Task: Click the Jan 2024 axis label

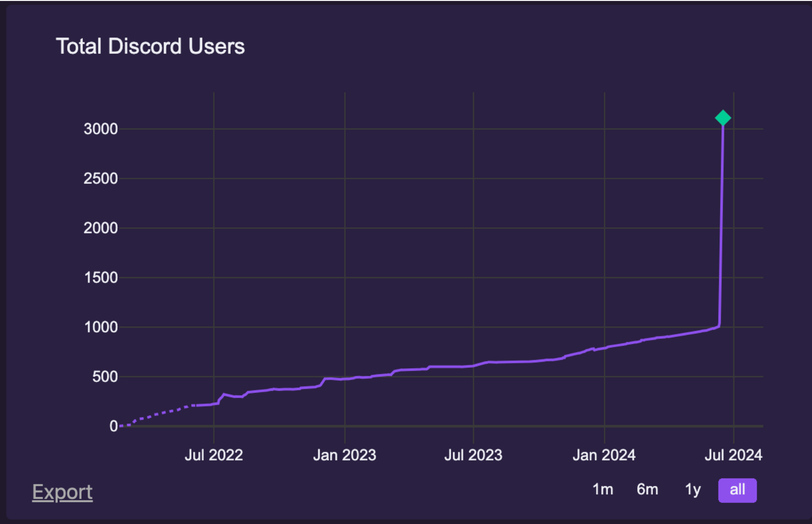Action: point(604,455)
